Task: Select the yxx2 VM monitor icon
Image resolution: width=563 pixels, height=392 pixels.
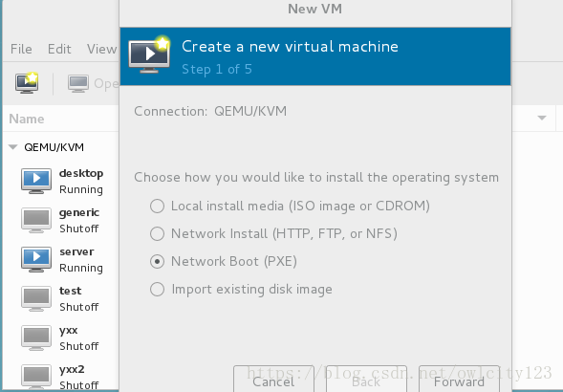Action: (x=36, y=377)
